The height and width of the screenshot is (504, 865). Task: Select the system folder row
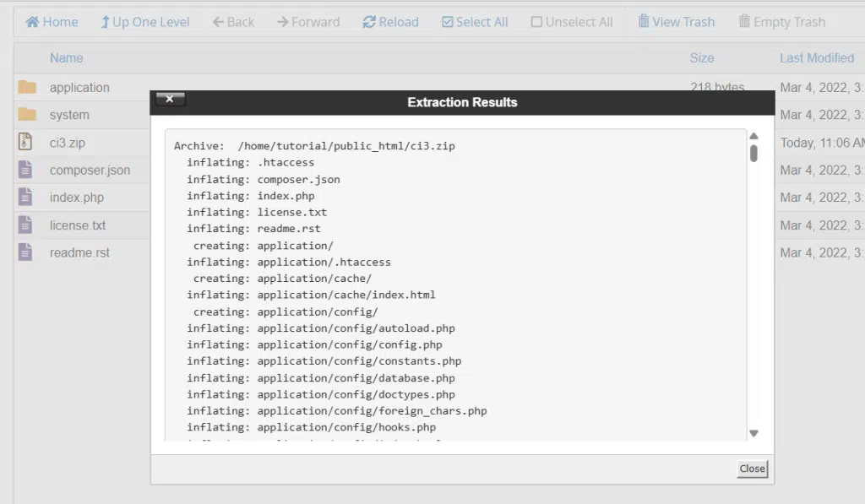[x=82, y=115]
